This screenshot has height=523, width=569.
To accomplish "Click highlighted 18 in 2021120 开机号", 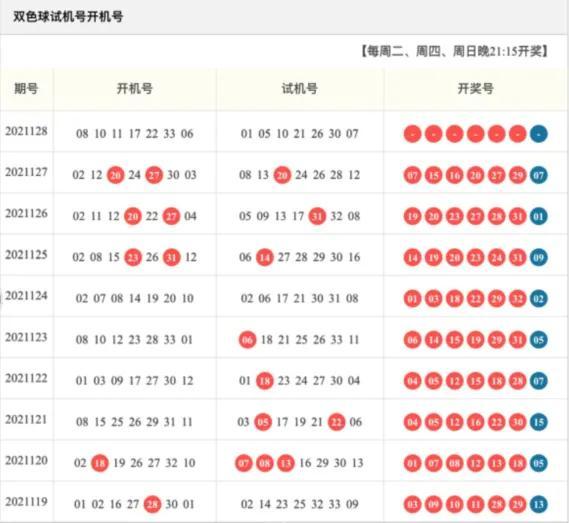I will click(100, 463).
